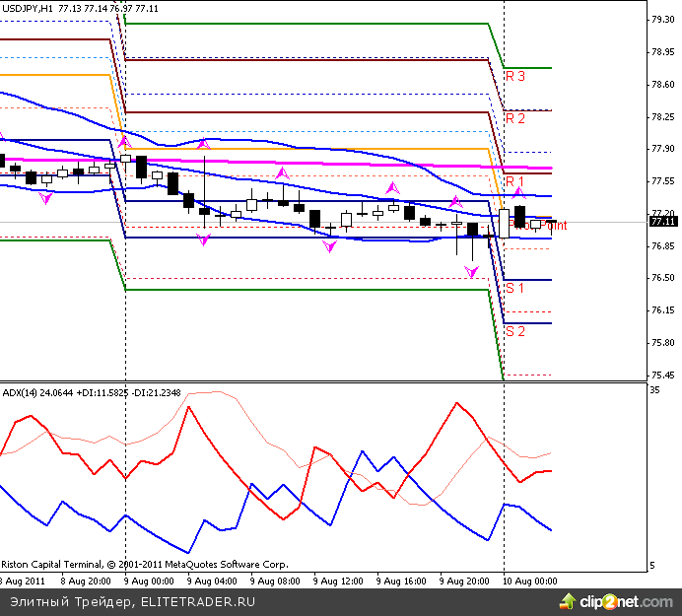Click the R 3 resistance level label
Screen dimensions: 682x616
pos(514,76)
